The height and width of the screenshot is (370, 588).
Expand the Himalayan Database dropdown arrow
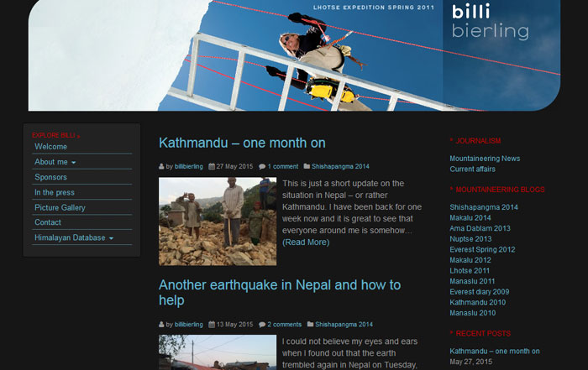pyautogui.click(x=111, y=238)
